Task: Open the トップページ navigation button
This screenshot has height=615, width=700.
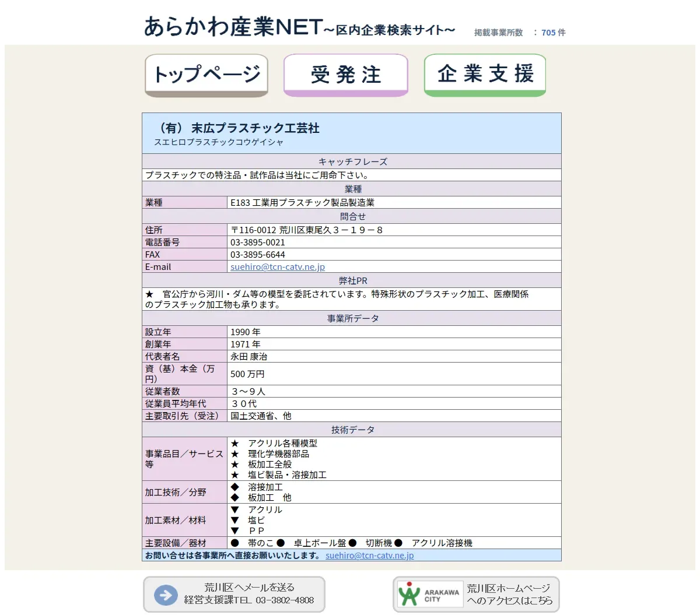Action: pos(206,75)
